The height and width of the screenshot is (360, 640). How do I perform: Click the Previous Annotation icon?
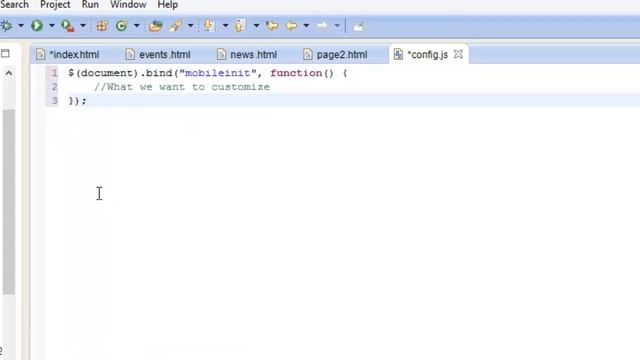coord(240,26)
